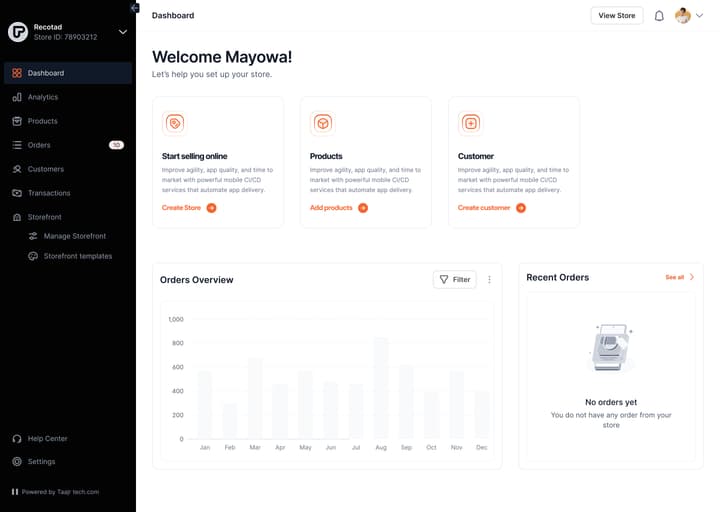Click the Dashboard title in the top bar
720x512 pixels.
(x=173, y=16)
